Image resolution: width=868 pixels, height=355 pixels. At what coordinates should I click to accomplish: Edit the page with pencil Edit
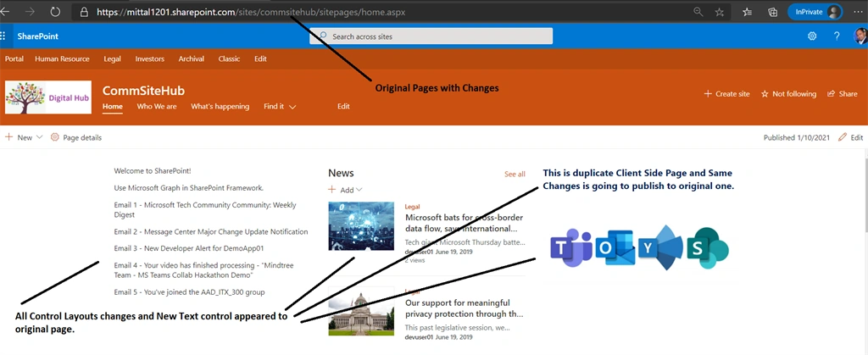(851, 138)
